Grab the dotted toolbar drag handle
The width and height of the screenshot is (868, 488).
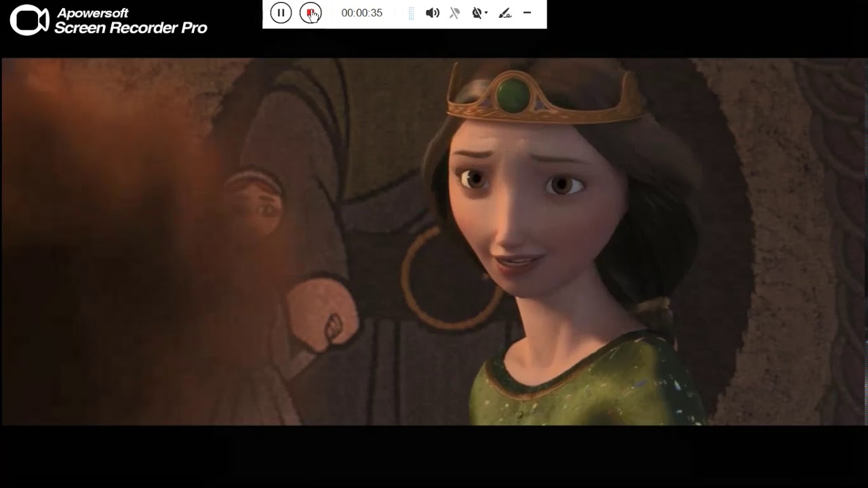[x=411, y=14]
